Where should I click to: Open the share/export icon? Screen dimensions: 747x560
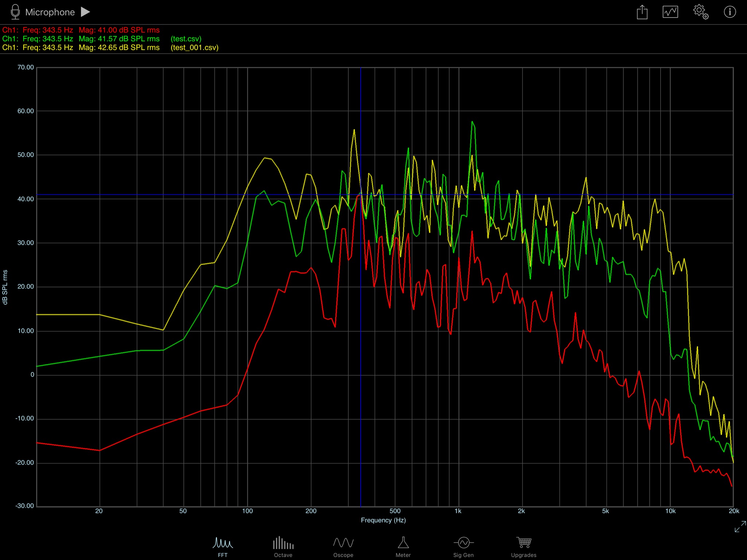642,12
